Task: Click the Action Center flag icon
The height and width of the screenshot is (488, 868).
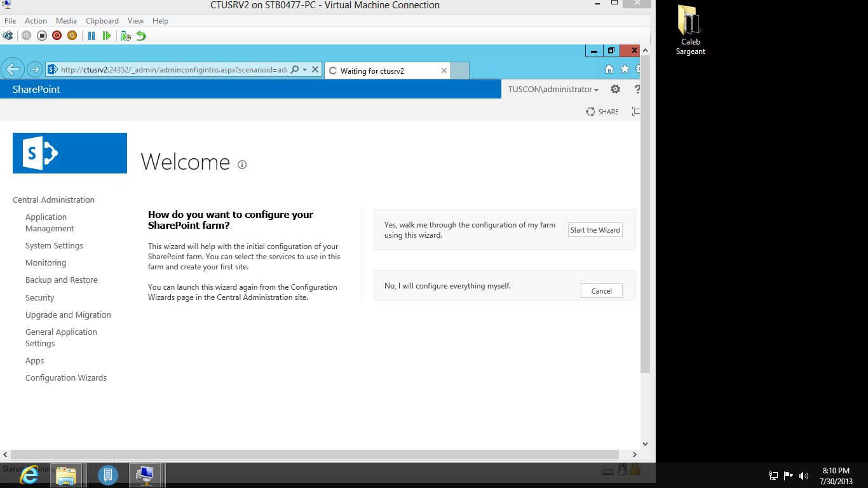Action: click(789, 475)
